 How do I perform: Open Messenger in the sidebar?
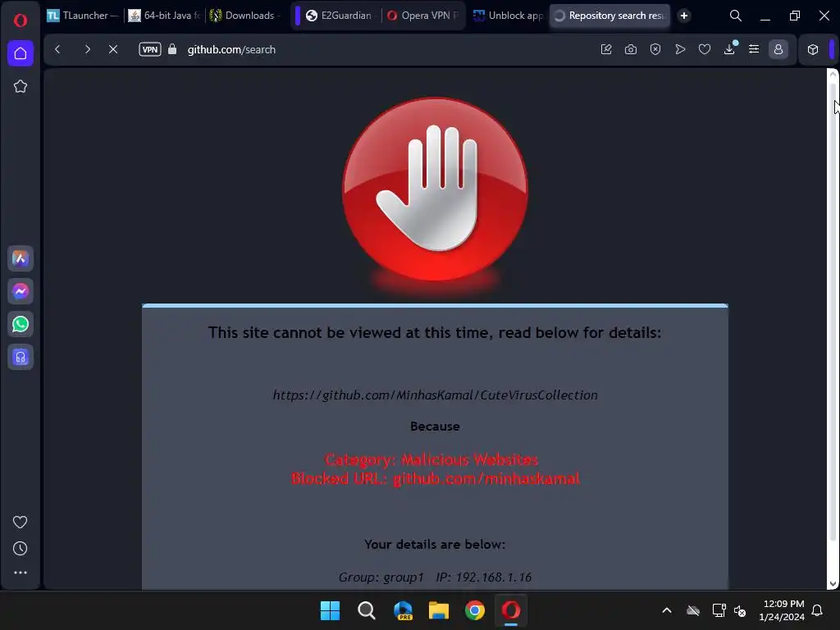[x=21, y=291]
